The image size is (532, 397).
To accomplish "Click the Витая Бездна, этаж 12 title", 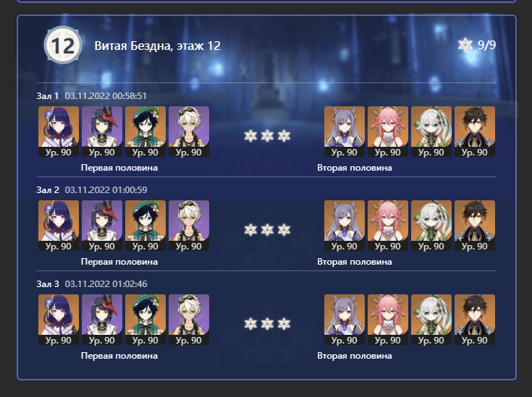I will (x=158, y=46).
